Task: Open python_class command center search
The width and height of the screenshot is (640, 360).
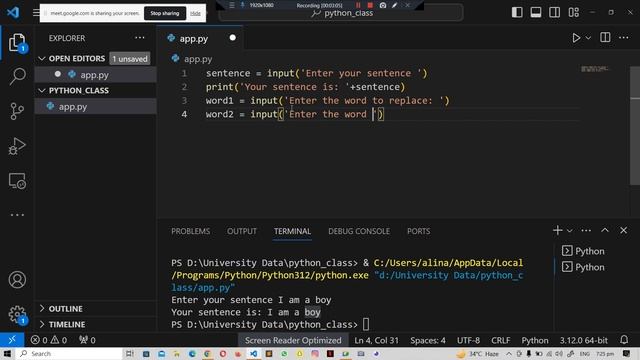Action: point(341,13)
